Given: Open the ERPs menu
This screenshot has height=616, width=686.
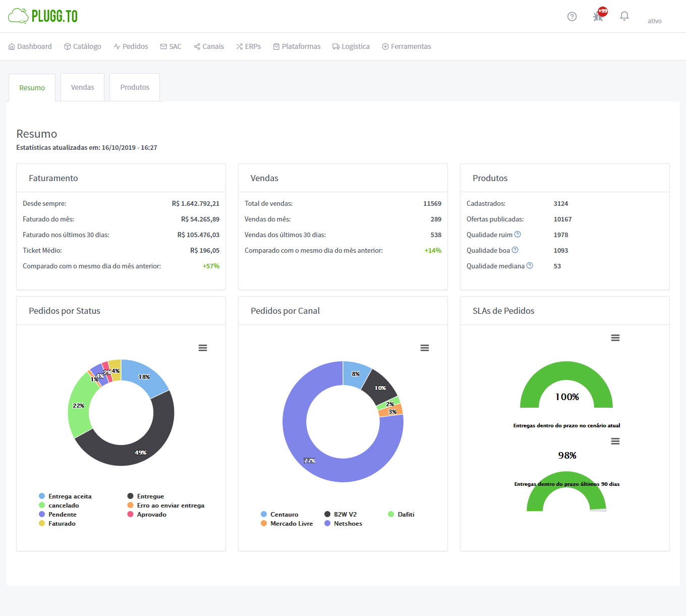Looking at the screenshot, I should pos(249,46).
